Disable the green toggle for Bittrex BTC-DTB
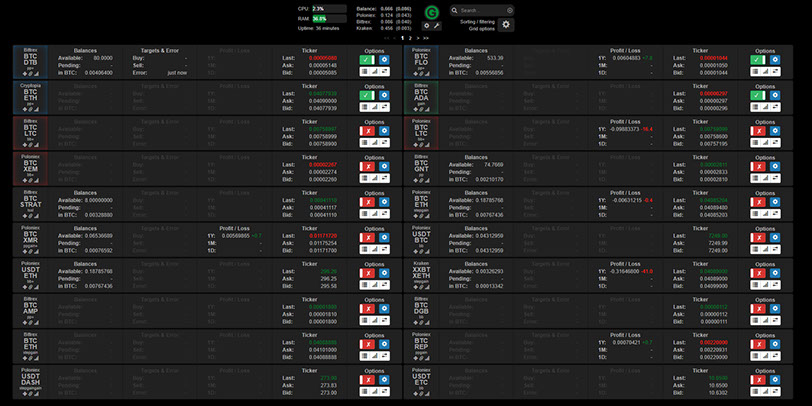The image size is (812, 406). coord(366,60)
